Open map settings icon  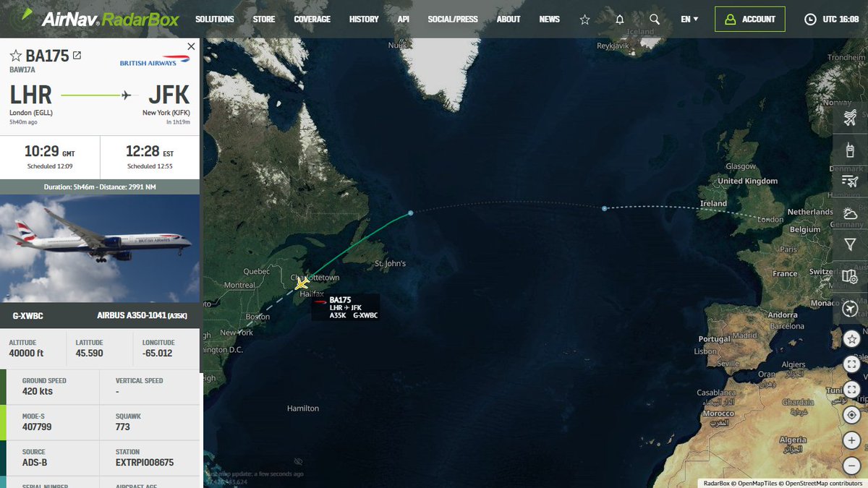click(850, 277)
